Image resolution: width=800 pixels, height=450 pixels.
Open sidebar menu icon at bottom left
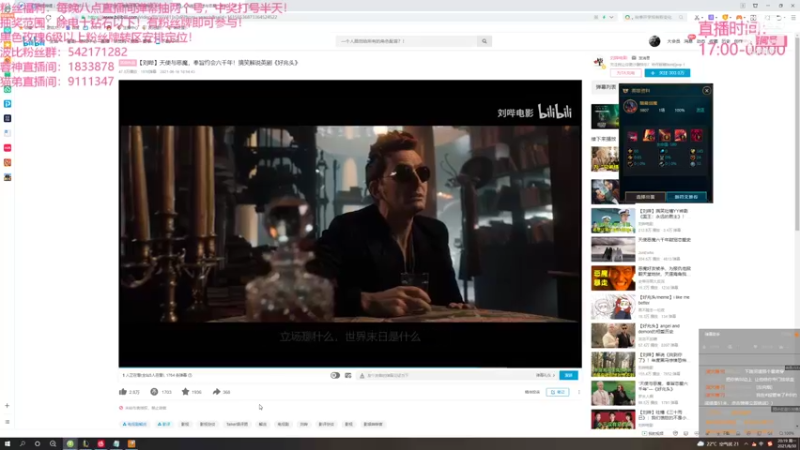coord(7,422)
